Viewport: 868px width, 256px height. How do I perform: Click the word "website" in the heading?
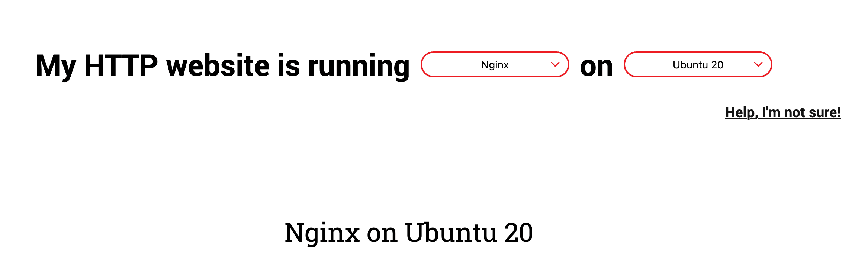point(218,65)
